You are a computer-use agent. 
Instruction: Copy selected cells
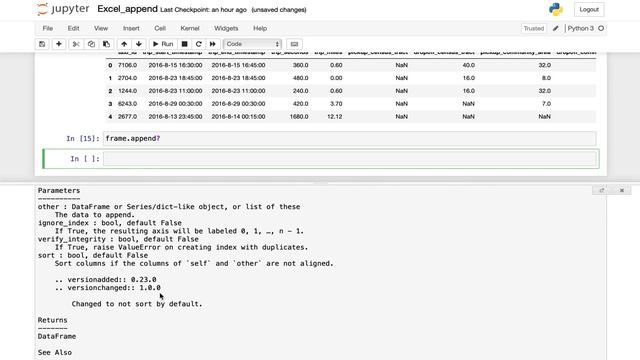tap(91, 44)
